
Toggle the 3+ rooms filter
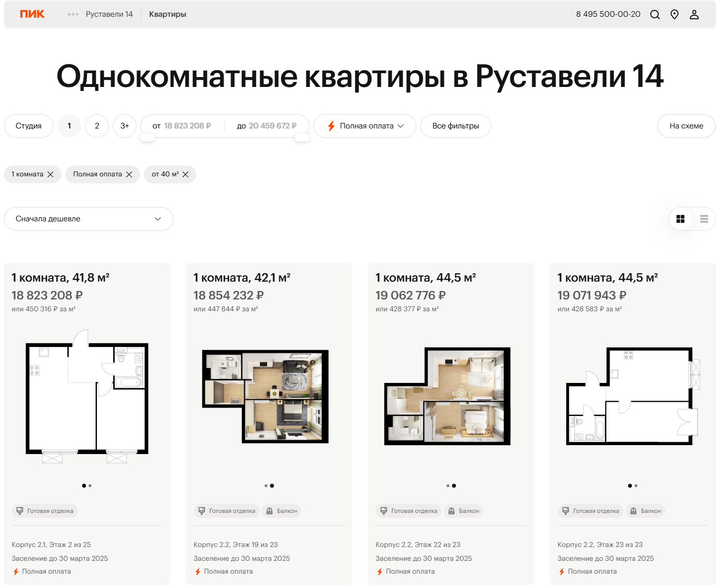click(x=125, y=126)
